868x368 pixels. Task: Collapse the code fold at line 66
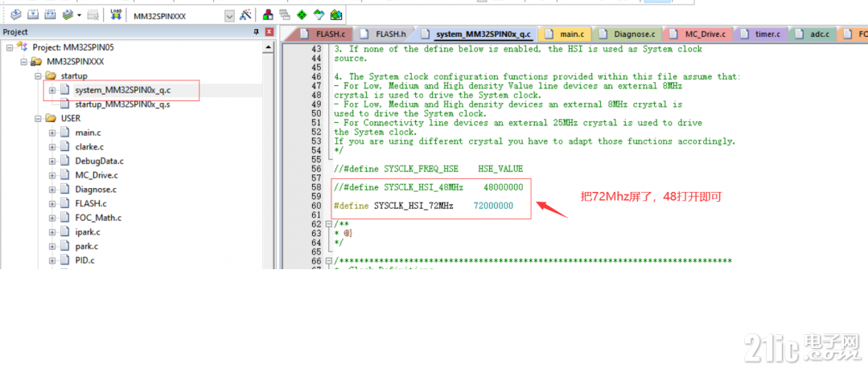click(329, 261)
